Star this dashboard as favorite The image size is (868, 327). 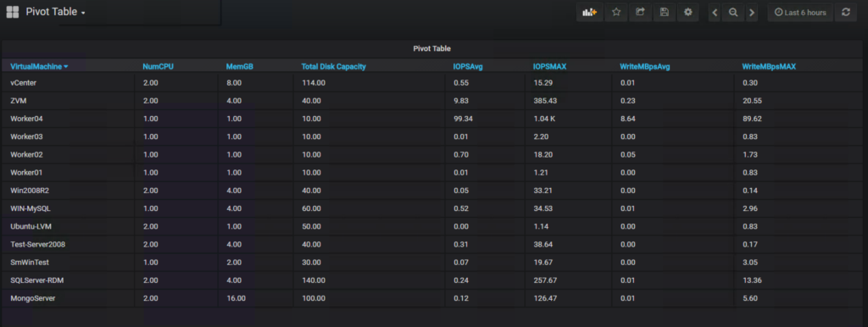pyautogui.click(x=616, y=12)
